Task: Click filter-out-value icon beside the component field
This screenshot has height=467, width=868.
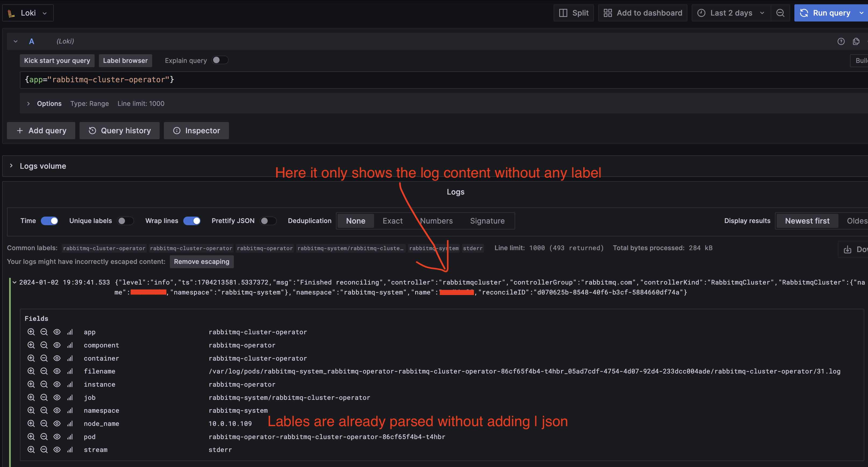Action: (x=44, y=345)
